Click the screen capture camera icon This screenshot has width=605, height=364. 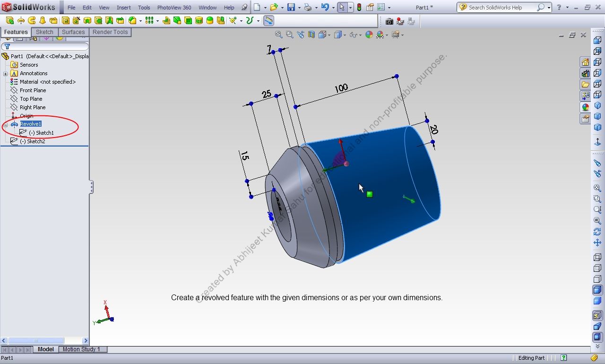(389, 21)
